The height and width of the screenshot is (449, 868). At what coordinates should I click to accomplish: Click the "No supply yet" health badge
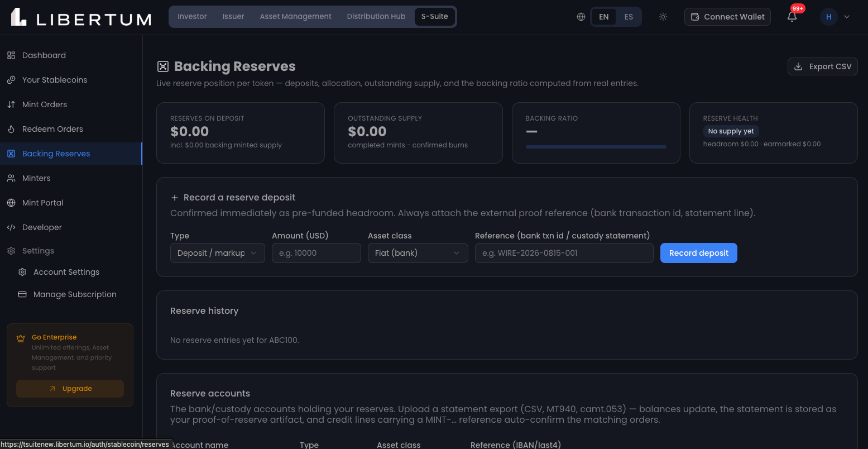731,131
